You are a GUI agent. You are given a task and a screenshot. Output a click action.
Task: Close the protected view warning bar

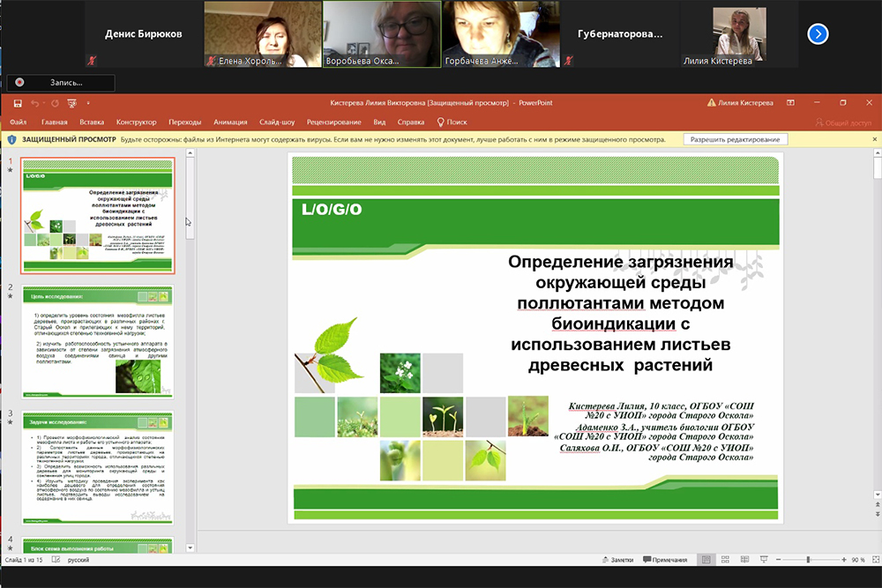tap(873, 139)
